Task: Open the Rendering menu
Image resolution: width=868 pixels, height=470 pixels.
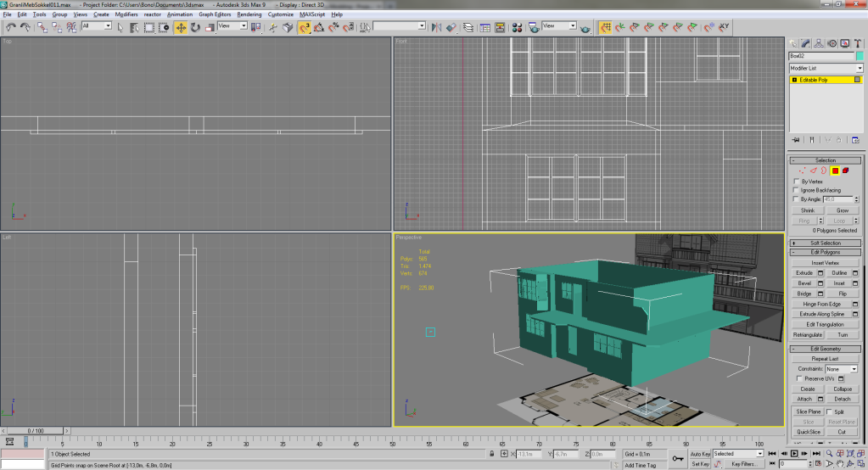Action: (249, 14)
